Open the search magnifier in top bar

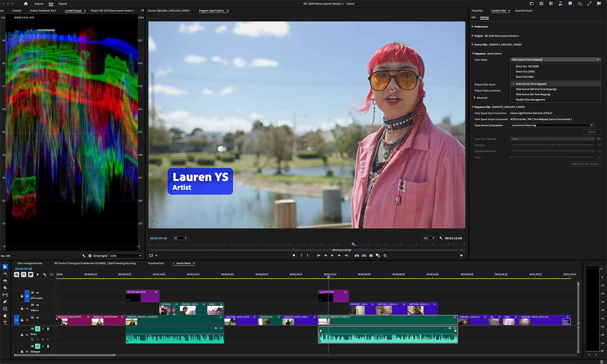(580, 3)
